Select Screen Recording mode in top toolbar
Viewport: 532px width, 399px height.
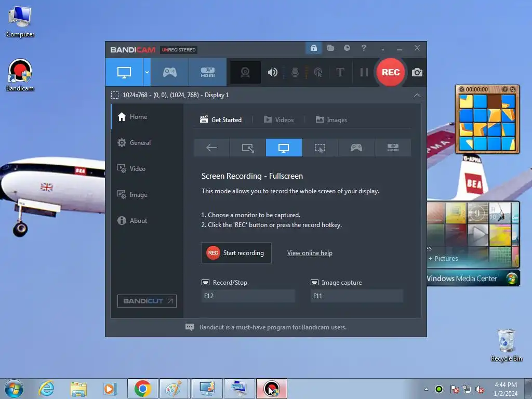[x=124, y=72]
